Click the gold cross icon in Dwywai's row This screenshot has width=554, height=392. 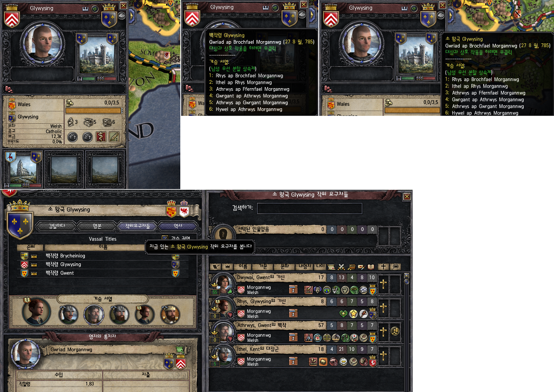coord(384,283)
